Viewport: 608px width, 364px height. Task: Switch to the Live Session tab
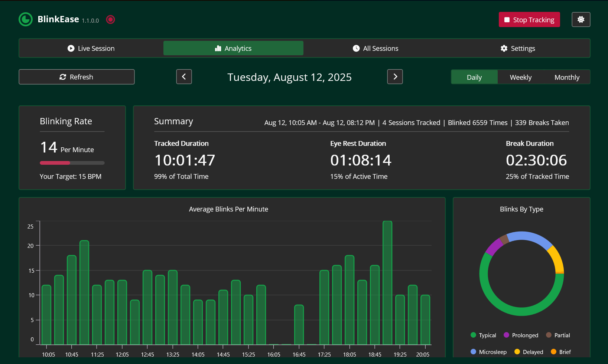click(91, 48)
